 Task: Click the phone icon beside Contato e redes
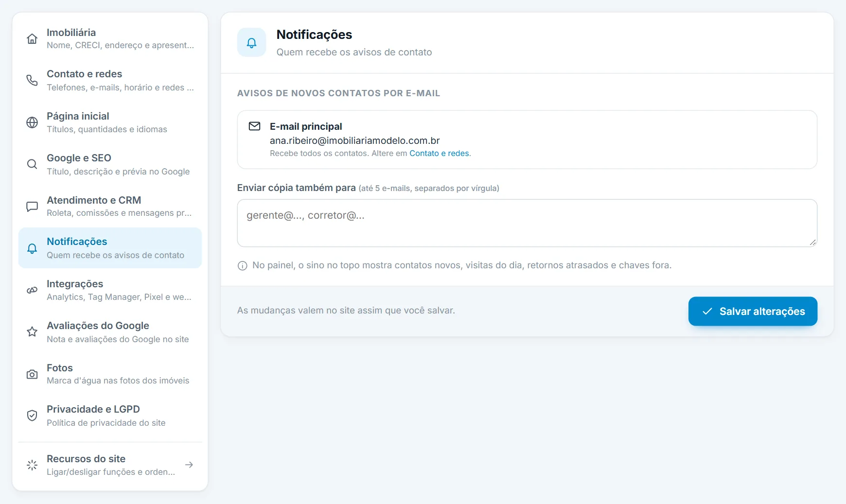click(32, 80)
